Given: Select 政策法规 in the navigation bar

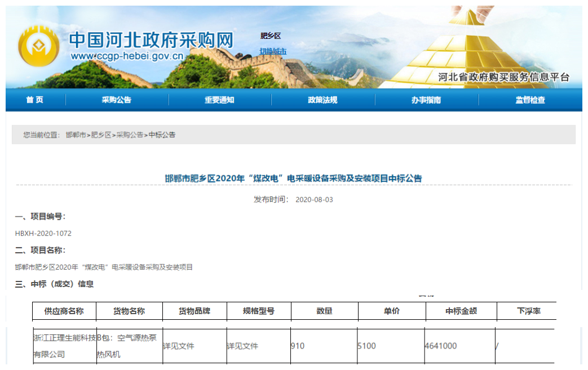Looking at the screenshot, I should tap(322, 100).
